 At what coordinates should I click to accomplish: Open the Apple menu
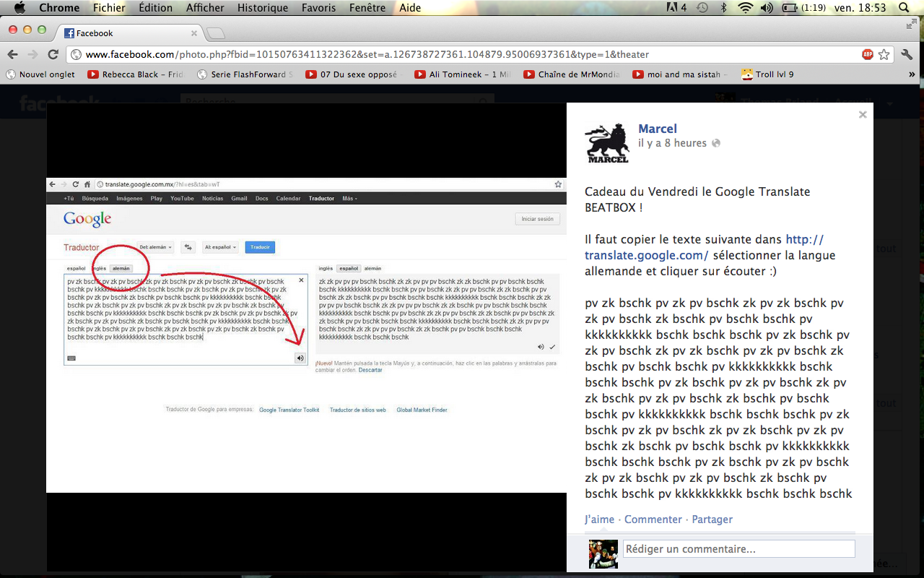point(19,8)
